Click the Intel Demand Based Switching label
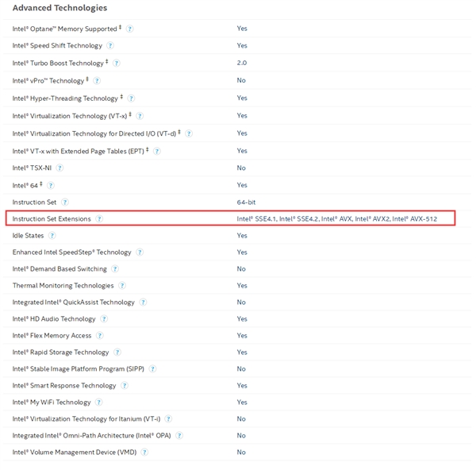Screen dimensions: 476x470 pyautogui.click(x=59, y=269)
